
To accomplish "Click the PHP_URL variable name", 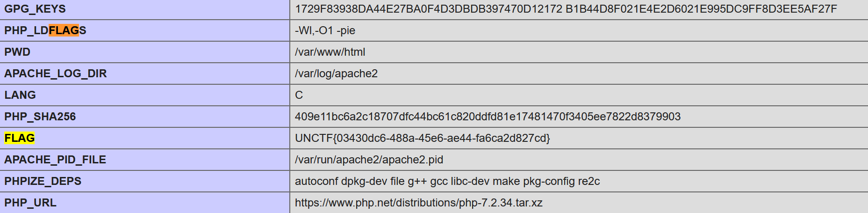I will click(x=30, y=203).
